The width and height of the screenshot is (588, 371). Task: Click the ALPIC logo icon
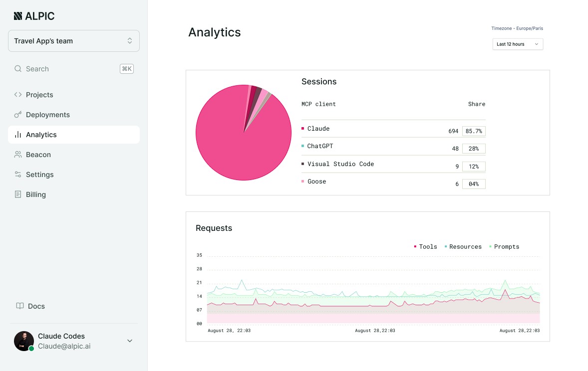tap(18, 16)
